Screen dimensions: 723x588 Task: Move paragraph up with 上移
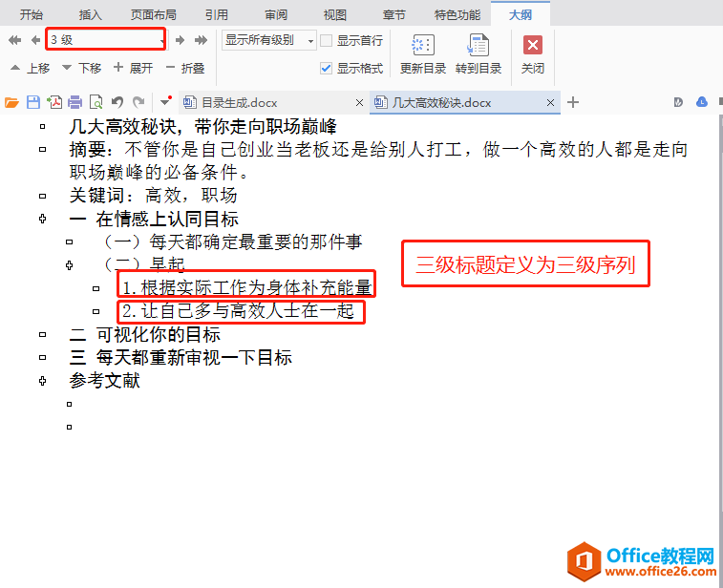[x=30, y=68]
